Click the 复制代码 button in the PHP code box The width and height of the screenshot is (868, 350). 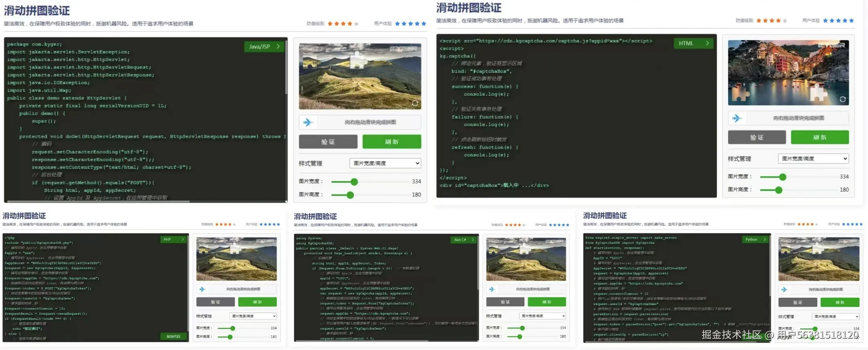[x=174, y=336]
